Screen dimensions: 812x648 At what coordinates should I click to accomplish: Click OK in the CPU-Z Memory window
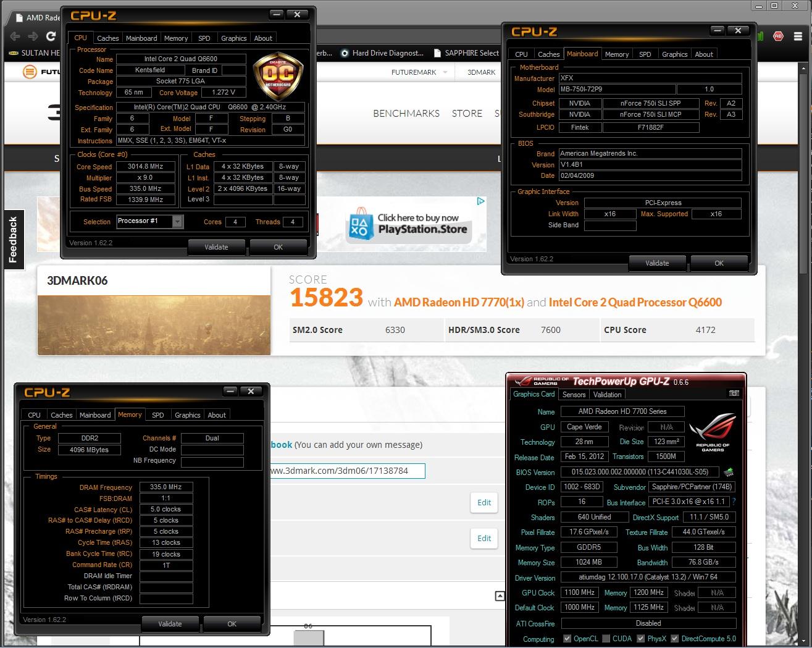[x=232, y=624]
